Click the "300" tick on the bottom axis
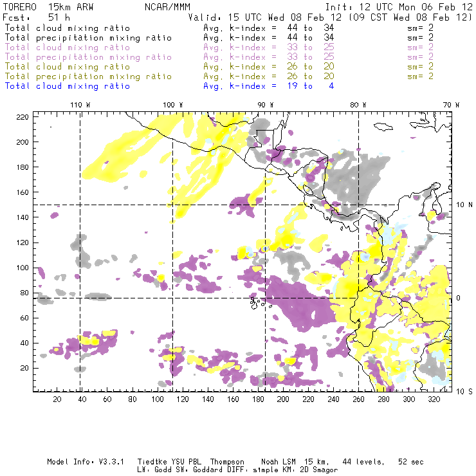This screenshot has width=476, height=476. coord(408,399)
